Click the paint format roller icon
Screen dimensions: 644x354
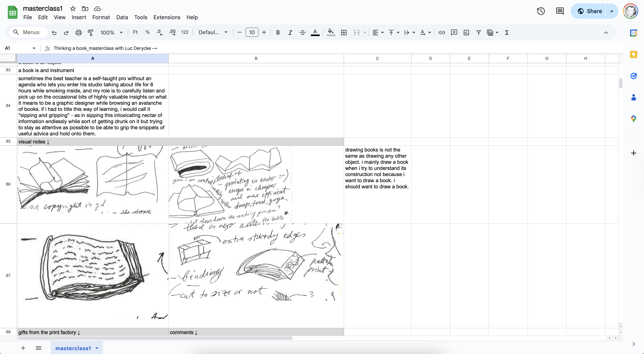(x=91, y=32)
